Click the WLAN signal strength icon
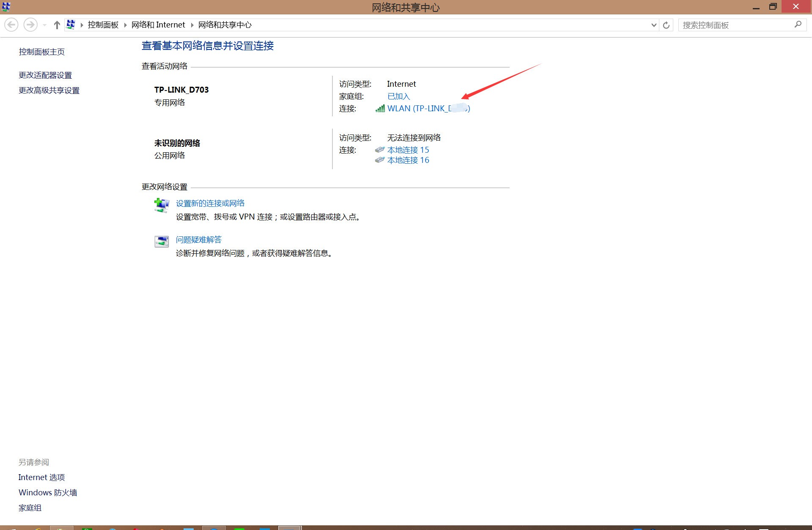Screen dimensions: 812x530 point(380,108)
